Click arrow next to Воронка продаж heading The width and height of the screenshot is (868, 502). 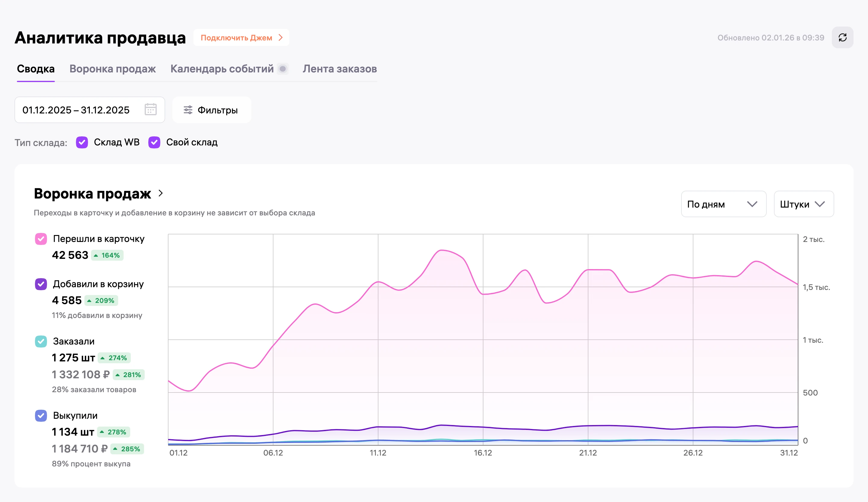pos(161,193)
